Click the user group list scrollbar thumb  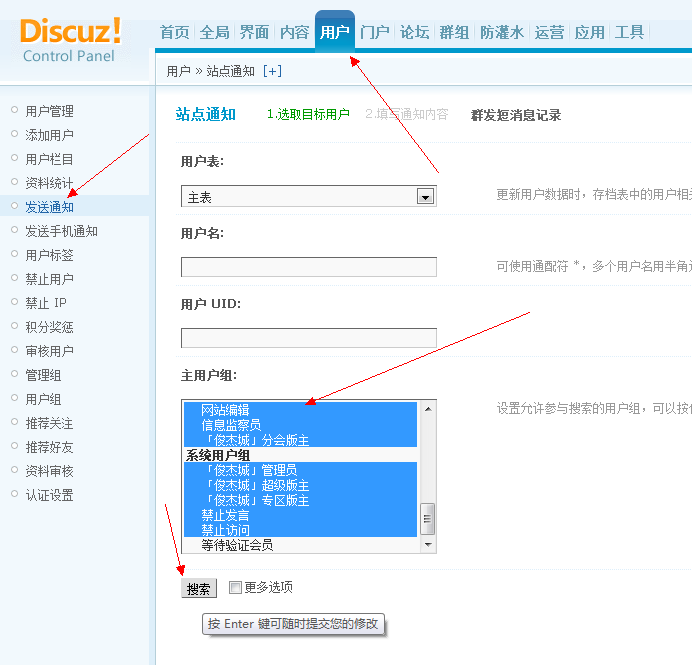[x=428, y=519]
